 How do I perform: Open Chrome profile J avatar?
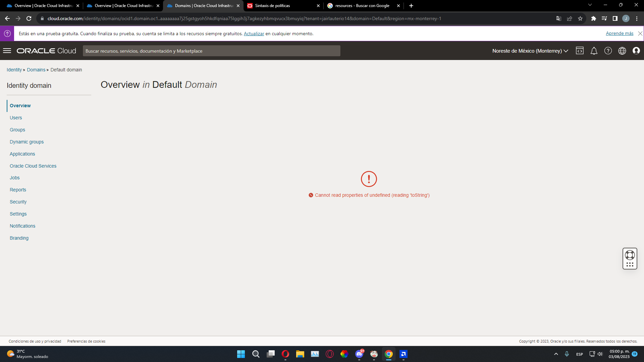coord(626,18)
